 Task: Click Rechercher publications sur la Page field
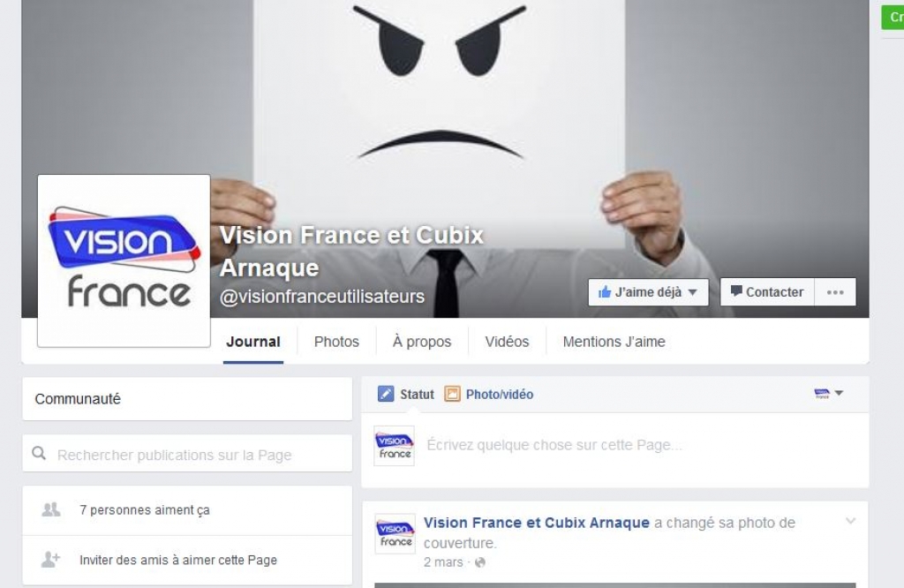[187, 454]
